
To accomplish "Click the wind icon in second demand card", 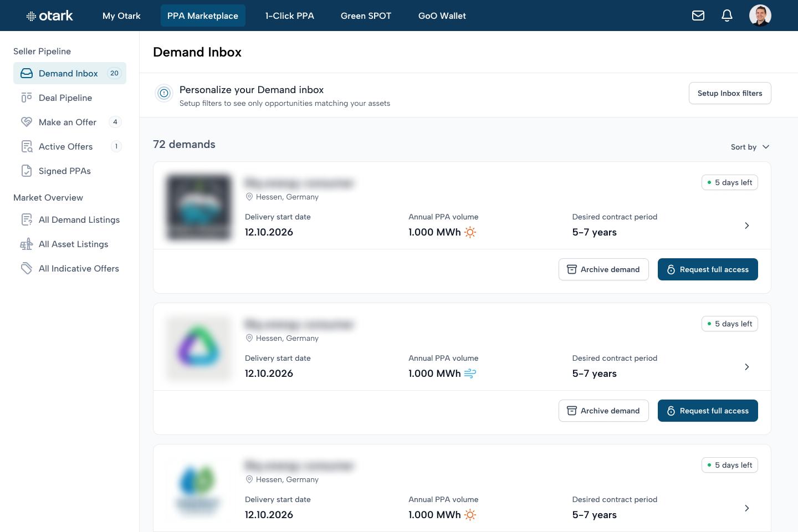I will pyautogui.click(x=470, y=374).
